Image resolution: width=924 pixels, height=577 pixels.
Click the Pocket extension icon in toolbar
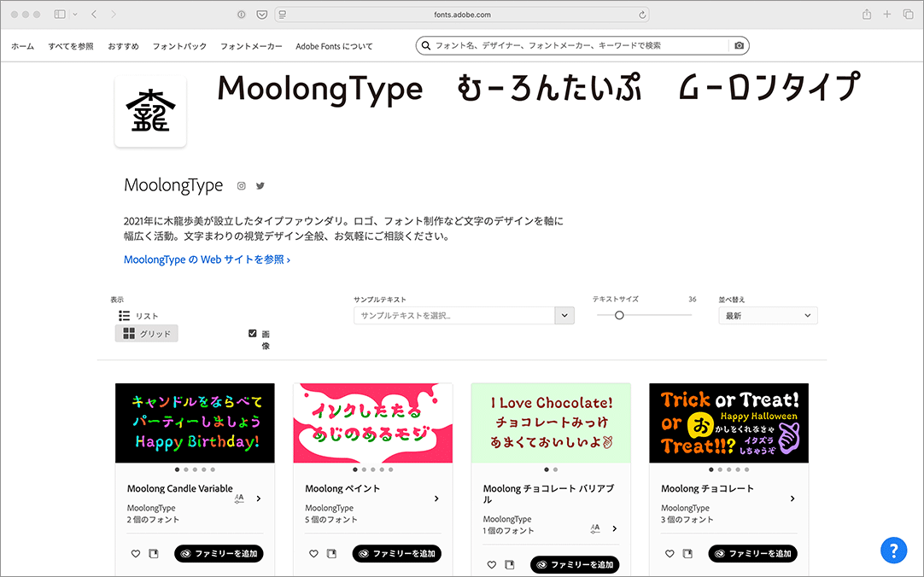[262, 15]
